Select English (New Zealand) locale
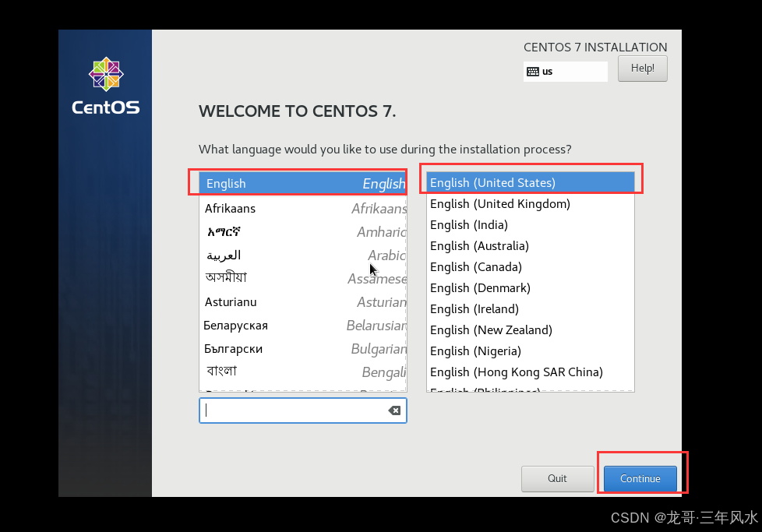Image resolution: width=762 pixels, height=532 pixels. point(531,330)
